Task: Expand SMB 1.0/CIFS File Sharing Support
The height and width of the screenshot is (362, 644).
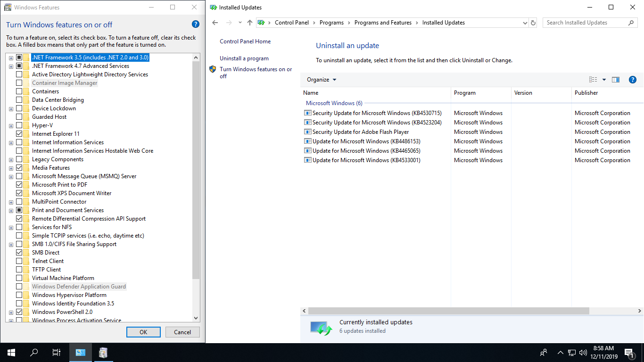Action: 11,245
